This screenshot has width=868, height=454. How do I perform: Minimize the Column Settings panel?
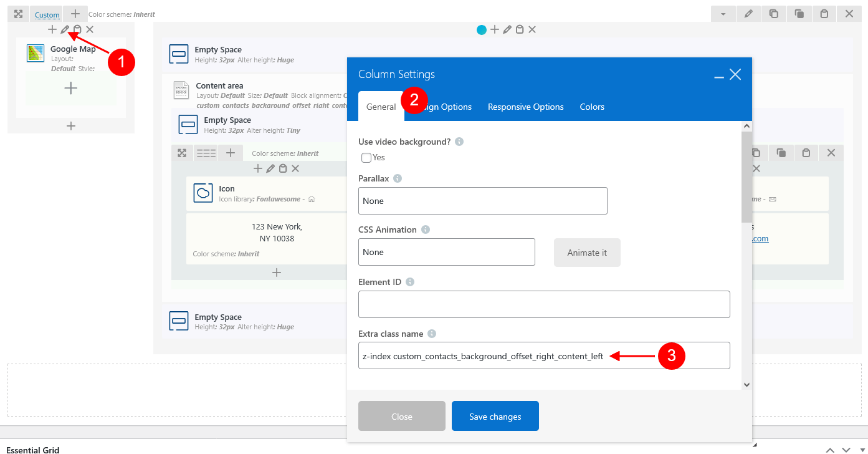point(718,76)
